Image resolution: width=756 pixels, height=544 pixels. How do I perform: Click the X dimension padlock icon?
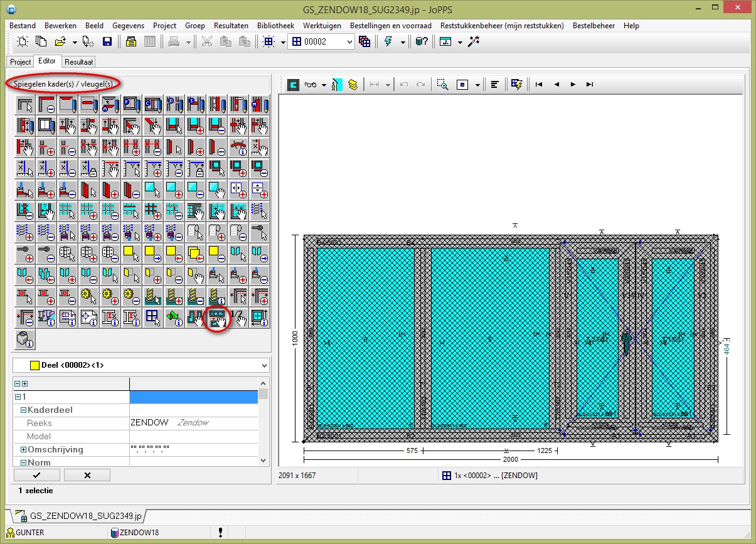(89, 168)
